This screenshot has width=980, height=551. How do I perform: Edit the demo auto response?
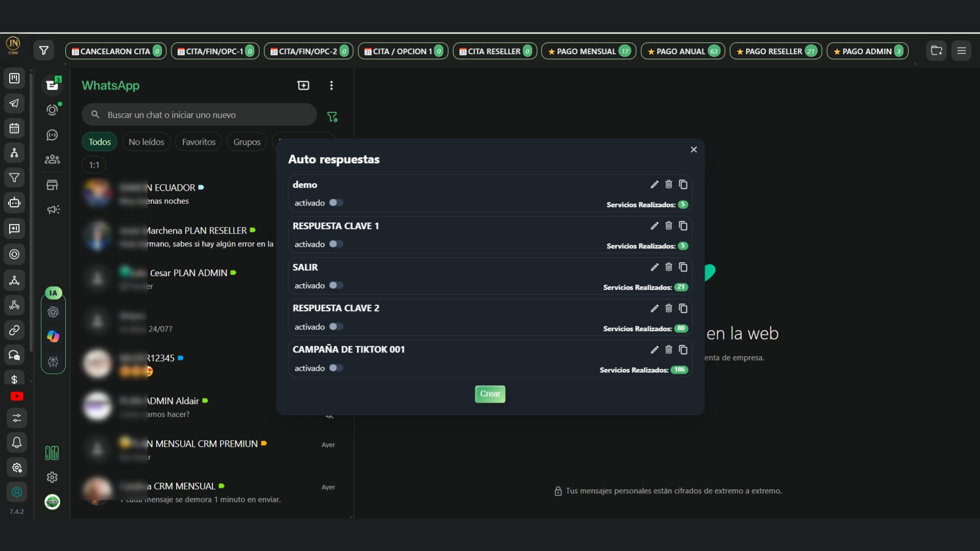click(654, 185)
